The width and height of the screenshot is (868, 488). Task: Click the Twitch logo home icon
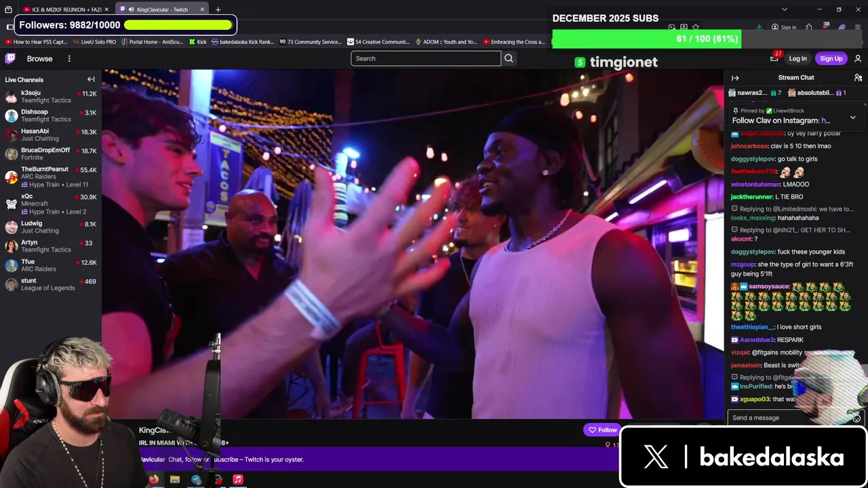click(x=11, y=58)
